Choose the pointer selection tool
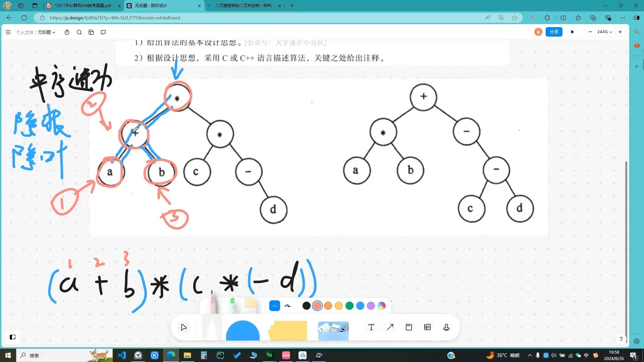Viewport: 644px width, 362px height. click(183, 327)
